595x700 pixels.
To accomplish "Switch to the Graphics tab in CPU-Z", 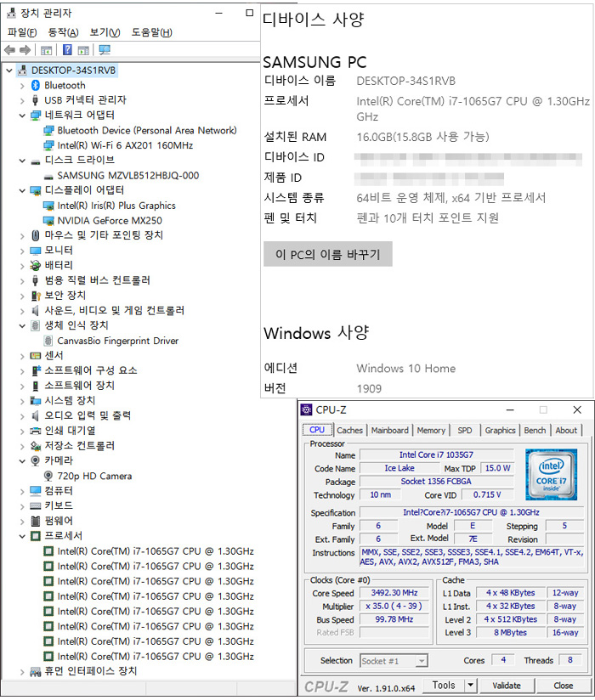I will pos(500,430).
